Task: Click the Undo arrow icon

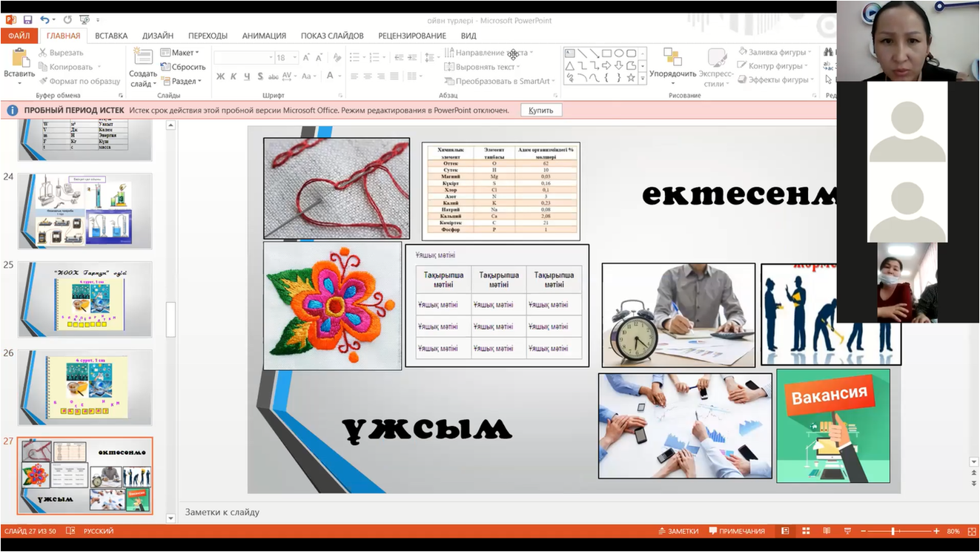Action: click(x=45, y=20)
